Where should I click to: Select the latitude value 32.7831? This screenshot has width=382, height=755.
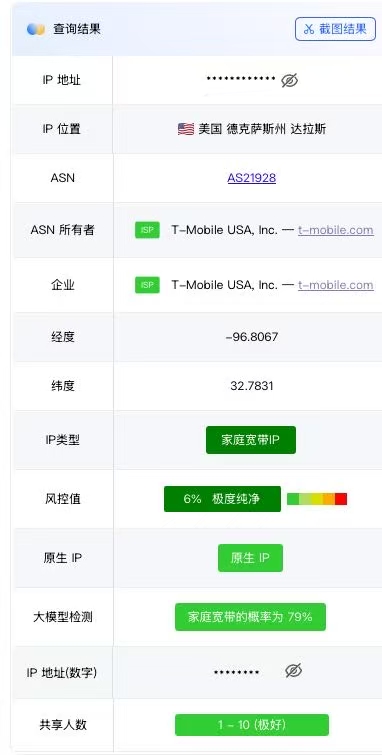[252, 386]
